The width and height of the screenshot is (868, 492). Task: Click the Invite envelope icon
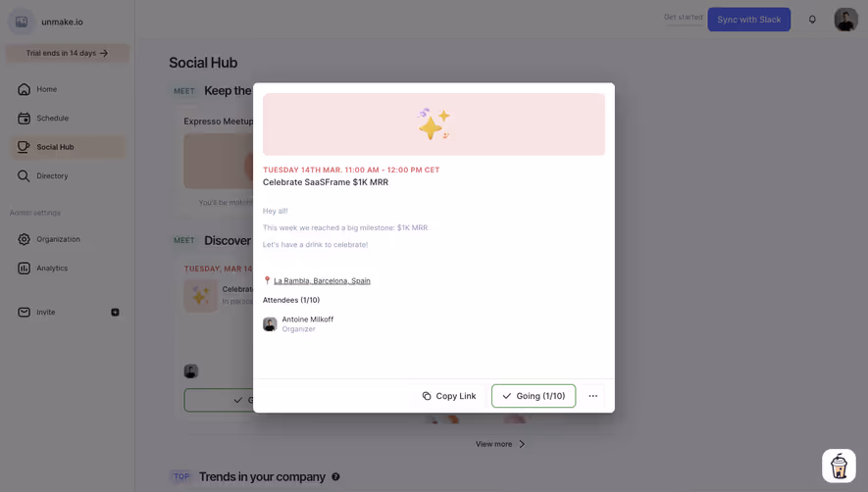[x=24, y=312]
